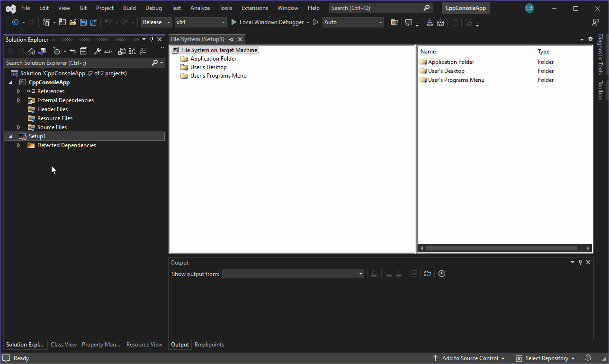Click the Undo arrow icon

click(108, 22)
